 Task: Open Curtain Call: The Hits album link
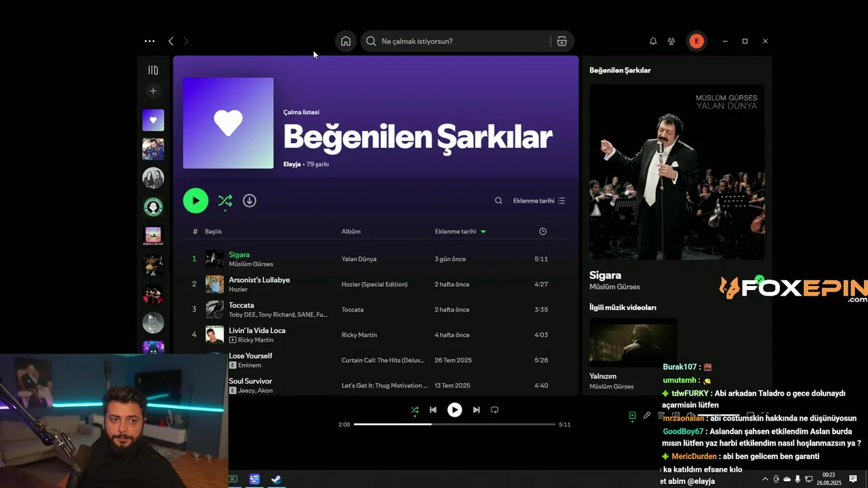tap(384, 360)
